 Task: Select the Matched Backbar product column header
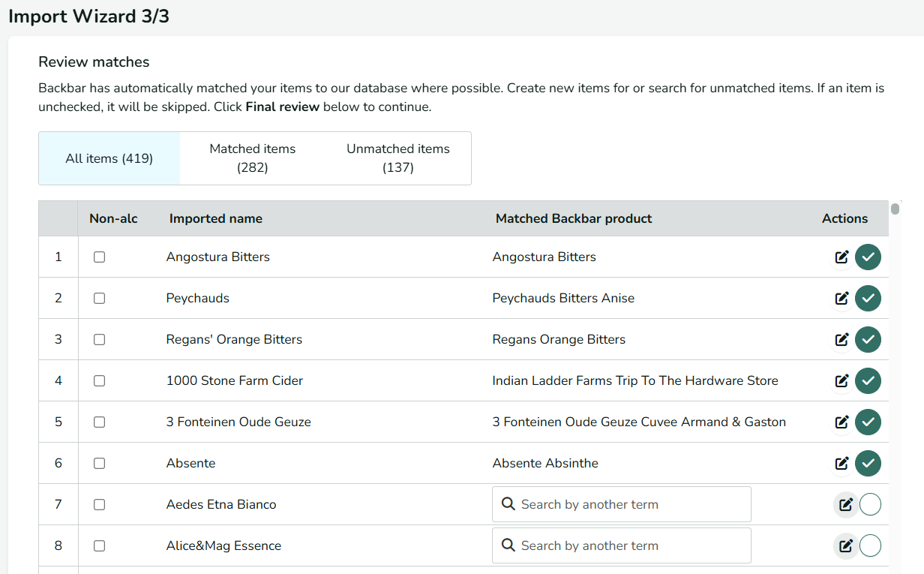(574, 219)
